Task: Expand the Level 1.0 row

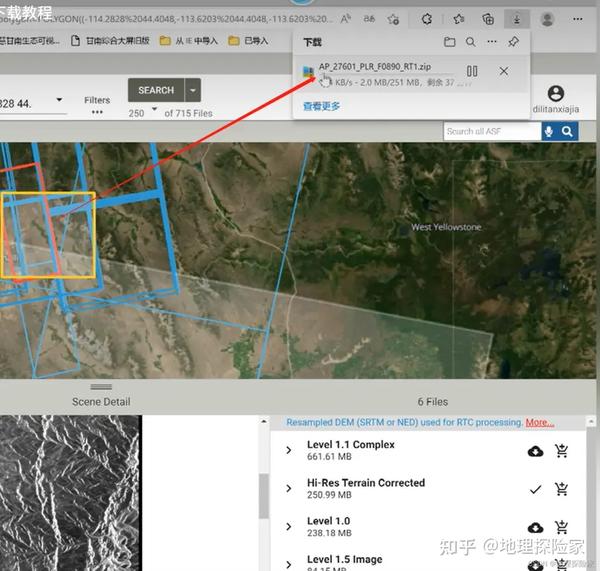Action: (x=289, y=527)
